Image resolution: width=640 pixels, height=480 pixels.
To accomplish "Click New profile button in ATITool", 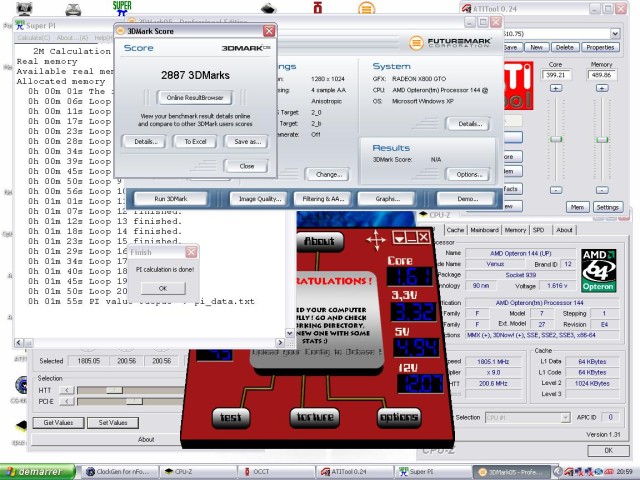I will [x=536, y=47].
